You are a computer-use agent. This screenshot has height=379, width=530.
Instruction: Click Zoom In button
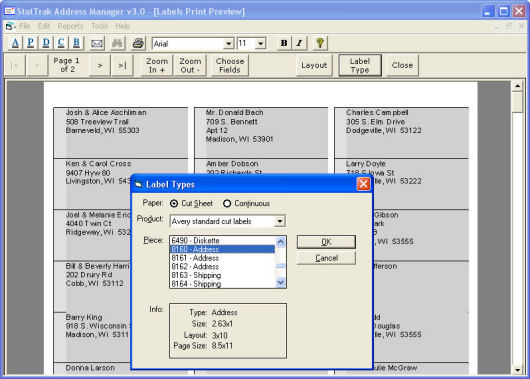pyautogui.click(x=157, y=65)
